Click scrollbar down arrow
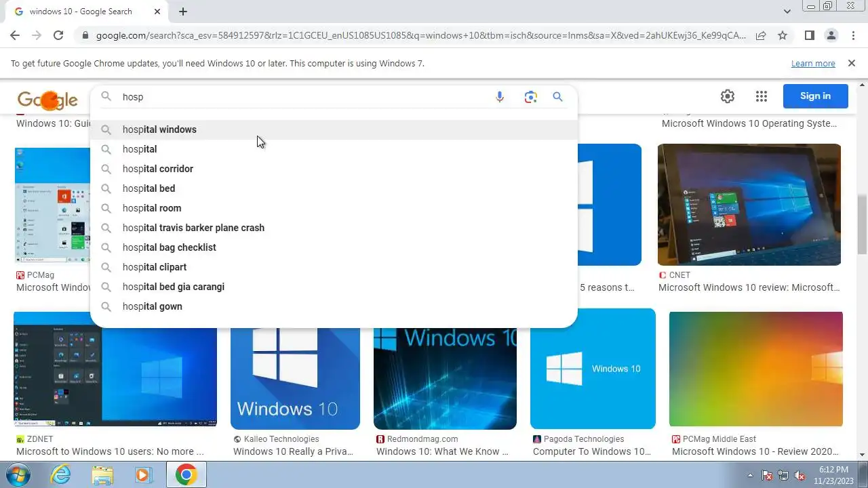Image resolution: width=868 pixels, height=488 pixels. coord(862,455)
